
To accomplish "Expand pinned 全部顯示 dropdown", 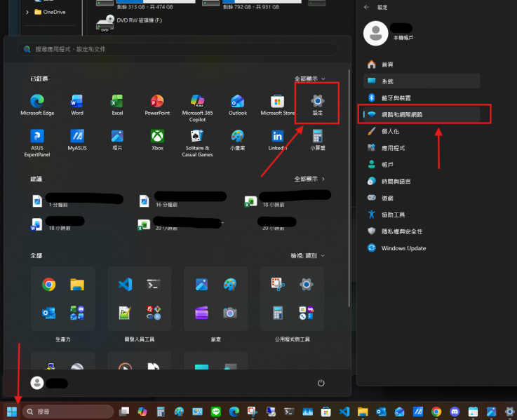I will pyautogui.click(x=309, y=79).
